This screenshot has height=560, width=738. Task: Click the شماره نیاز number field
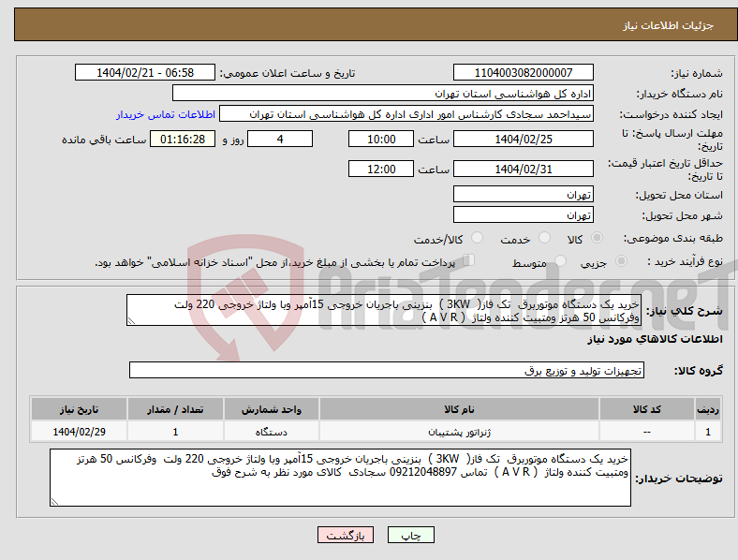coord(523,72)
